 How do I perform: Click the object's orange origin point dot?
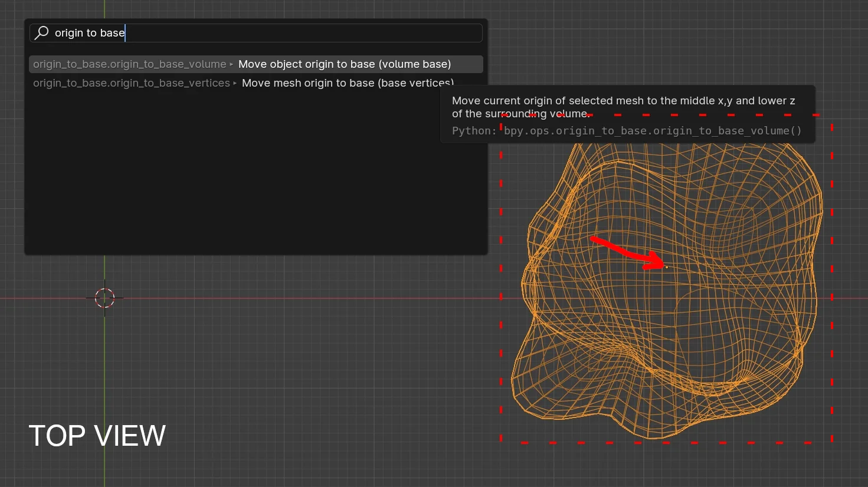[x=666, y=266]
